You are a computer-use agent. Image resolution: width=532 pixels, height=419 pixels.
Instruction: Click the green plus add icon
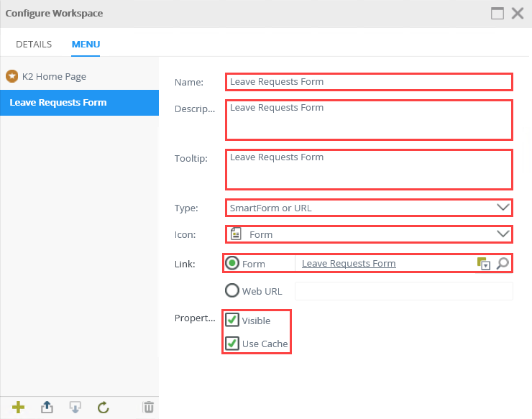pyautogui.click(x=18, y=408)
